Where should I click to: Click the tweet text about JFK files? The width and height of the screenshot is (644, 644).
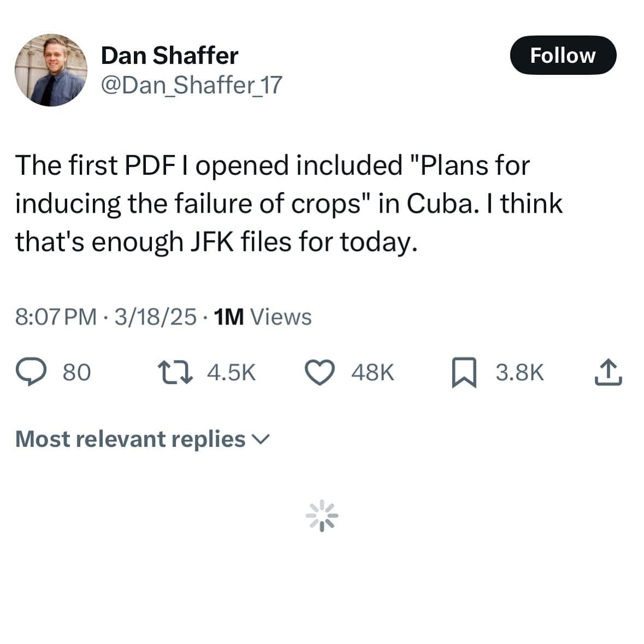click(288, 203)
